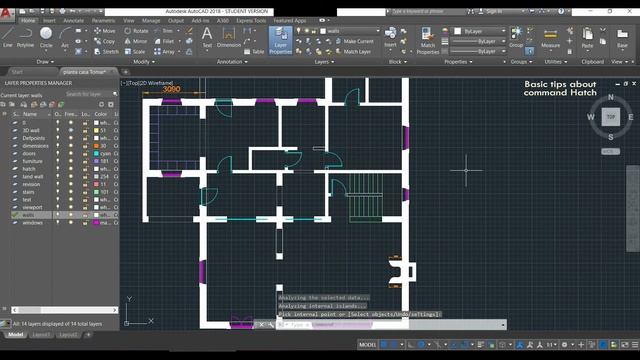The height and width of the screenshot is (360, 640).
Task: Click Make Current layer button
Action: [x=354, y=41]
